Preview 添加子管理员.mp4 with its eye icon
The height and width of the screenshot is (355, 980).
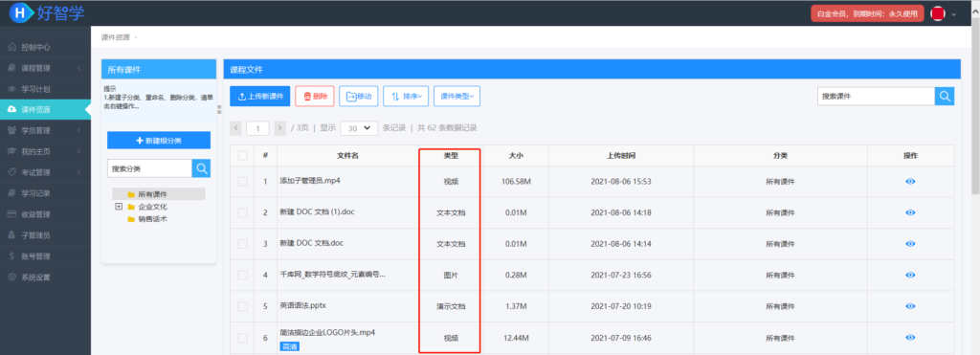(910, 181)
